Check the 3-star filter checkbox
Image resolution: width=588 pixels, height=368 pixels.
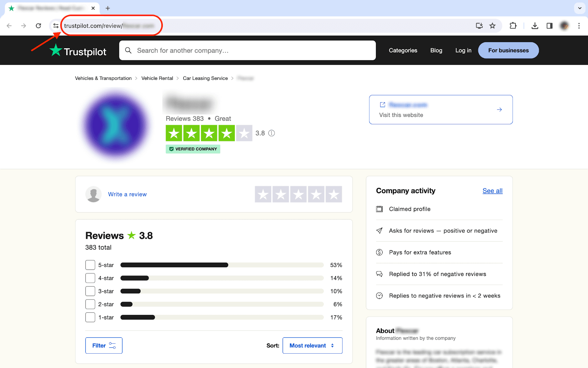[x=90, y=291]
